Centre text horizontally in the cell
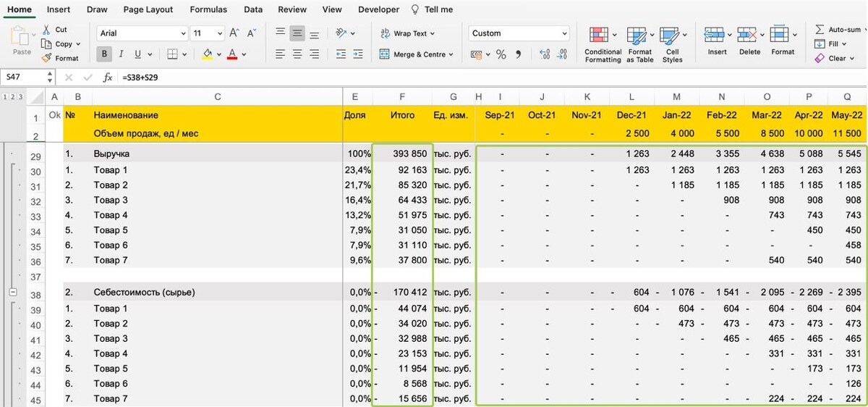The height and width of the screenshot is (407, 868). point(297,54)
